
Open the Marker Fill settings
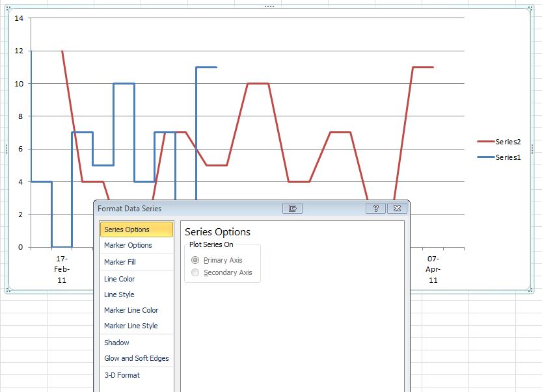click(120, 262)
